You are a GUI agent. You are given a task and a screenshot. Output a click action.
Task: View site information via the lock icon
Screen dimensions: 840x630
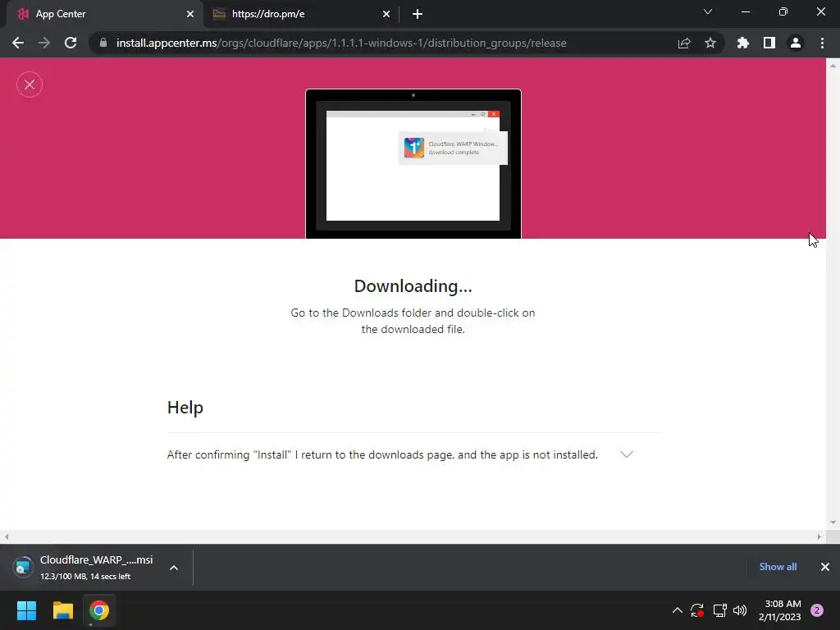[103, 43]
